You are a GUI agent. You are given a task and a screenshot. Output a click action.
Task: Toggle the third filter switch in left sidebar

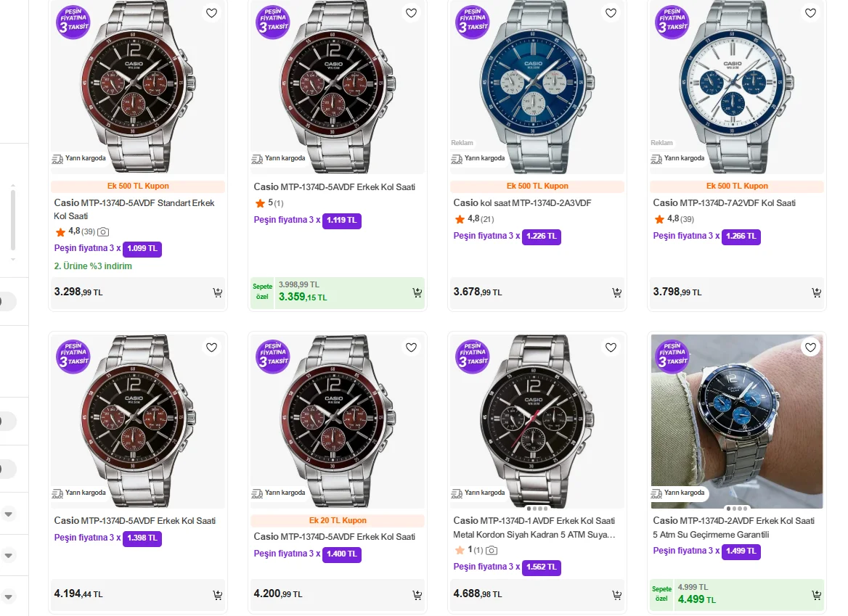6,469
